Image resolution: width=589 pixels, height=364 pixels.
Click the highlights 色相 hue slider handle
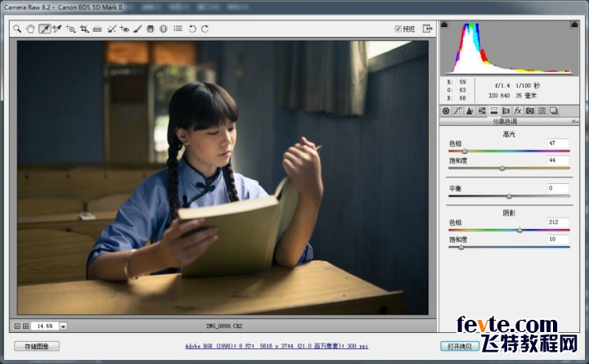465,151
